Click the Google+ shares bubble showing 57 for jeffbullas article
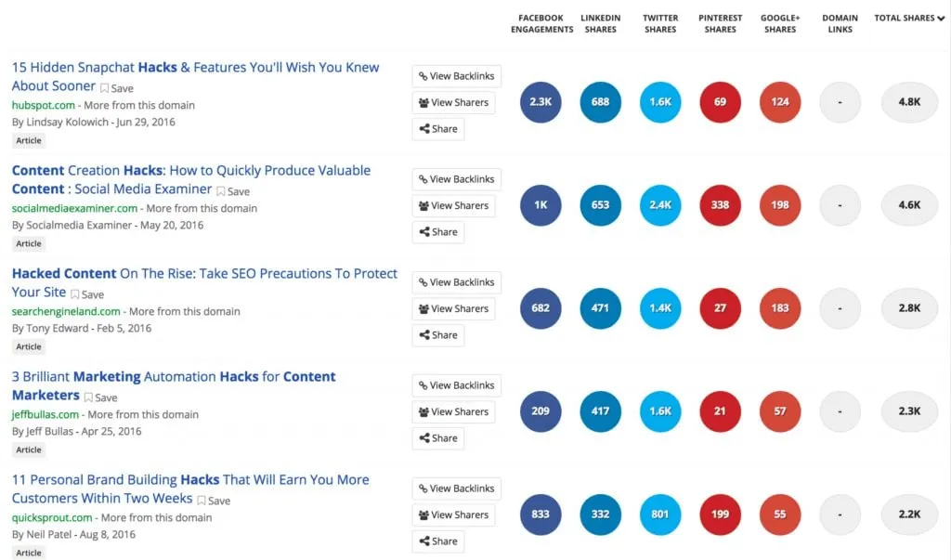 click(780, 411)
